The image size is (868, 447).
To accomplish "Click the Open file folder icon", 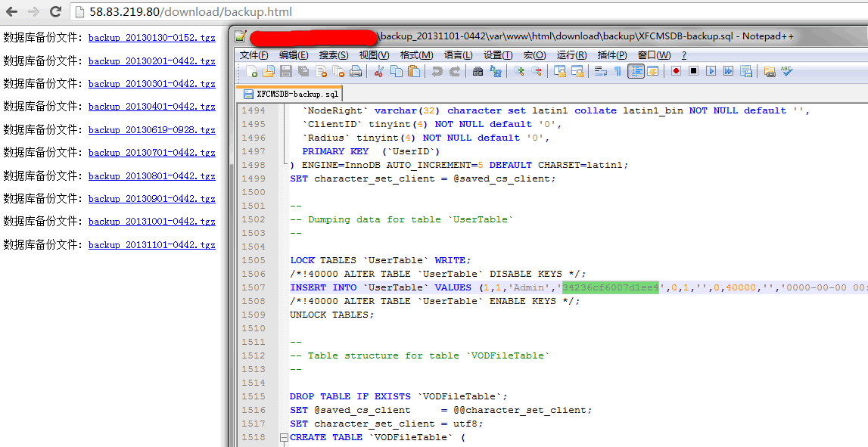I will coord(269,71).
